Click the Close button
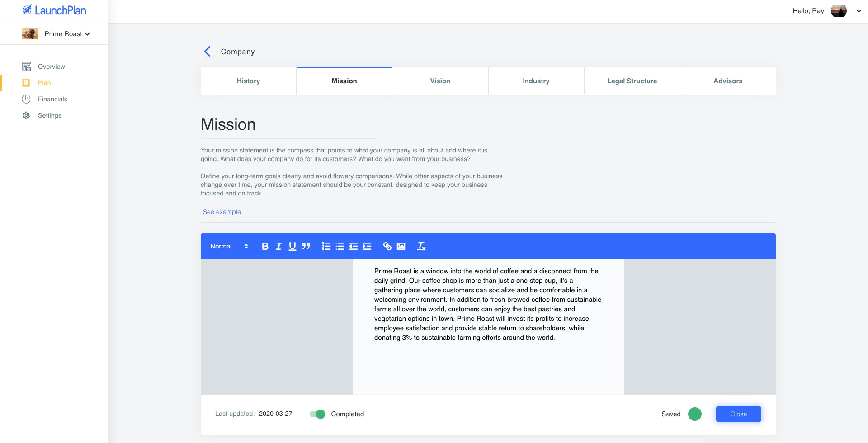 coord(738,414)
